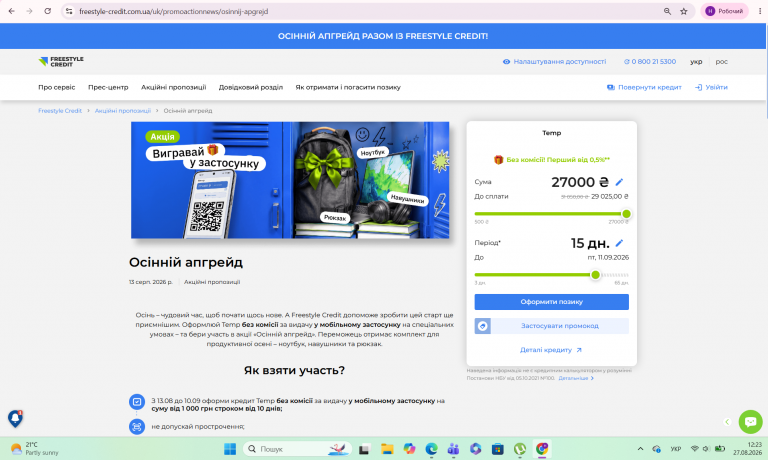Open Як отримати і погасити позику
This screenshot has width=768, height=460.
tap(348, 87)
